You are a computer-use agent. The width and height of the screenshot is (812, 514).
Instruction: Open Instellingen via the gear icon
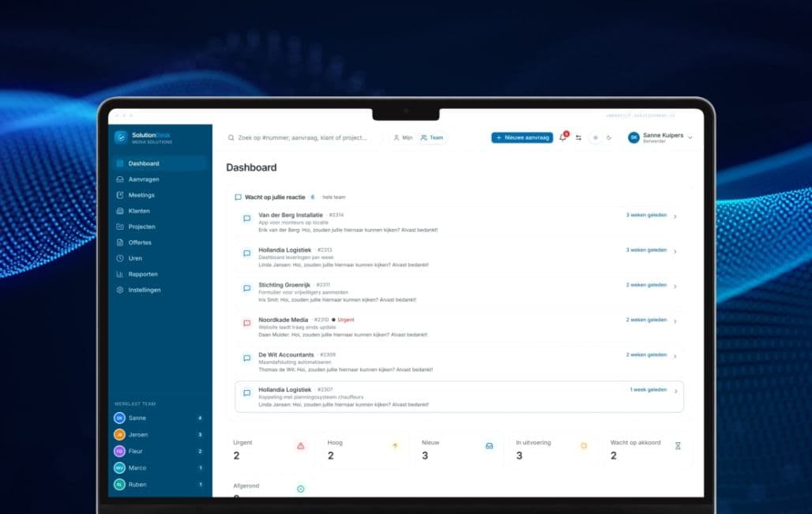point(119,290)
